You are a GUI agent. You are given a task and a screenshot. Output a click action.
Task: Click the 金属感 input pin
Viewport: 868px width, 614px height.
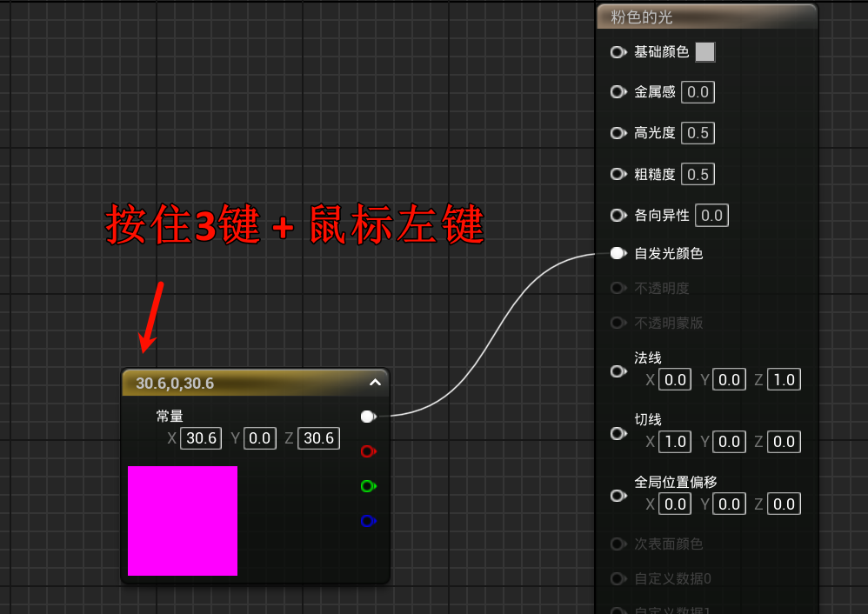[618, 91]
